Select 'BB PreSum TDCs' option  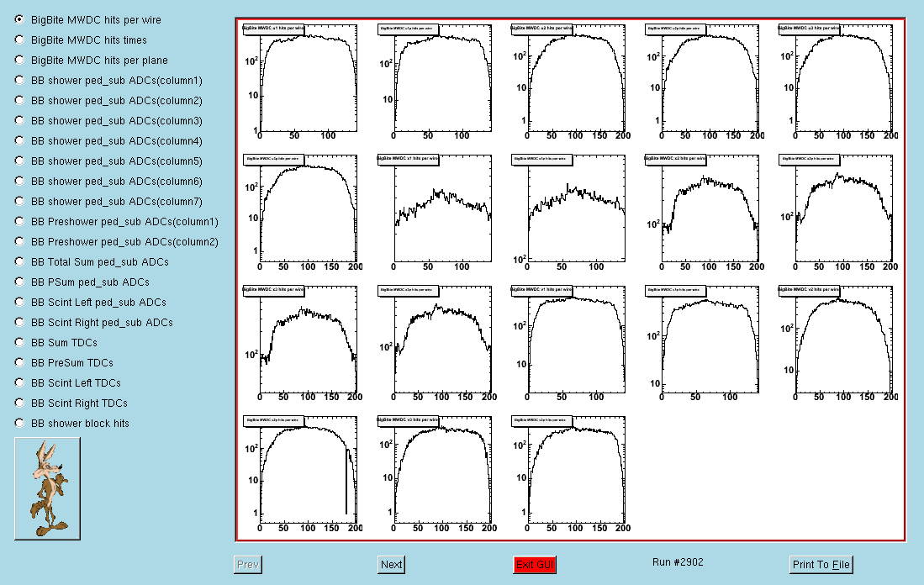click(19, 362)
